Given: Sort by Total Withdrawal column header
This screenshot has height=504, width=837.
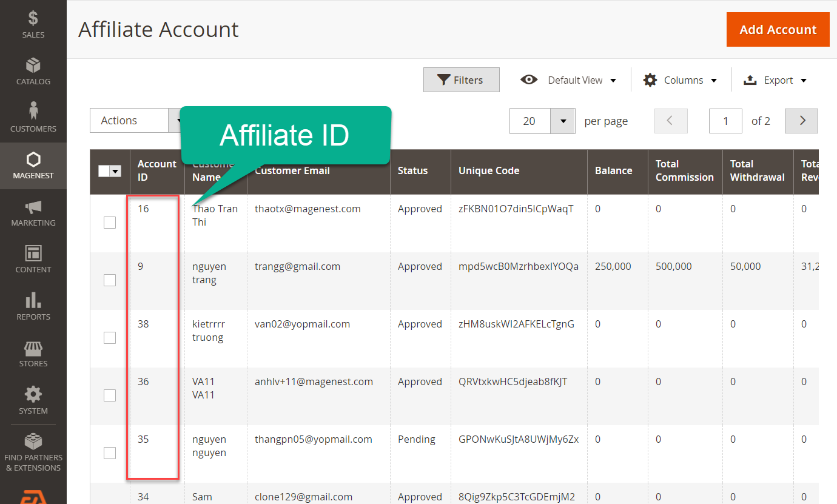Looking at the screenshot, I should 758,171.
